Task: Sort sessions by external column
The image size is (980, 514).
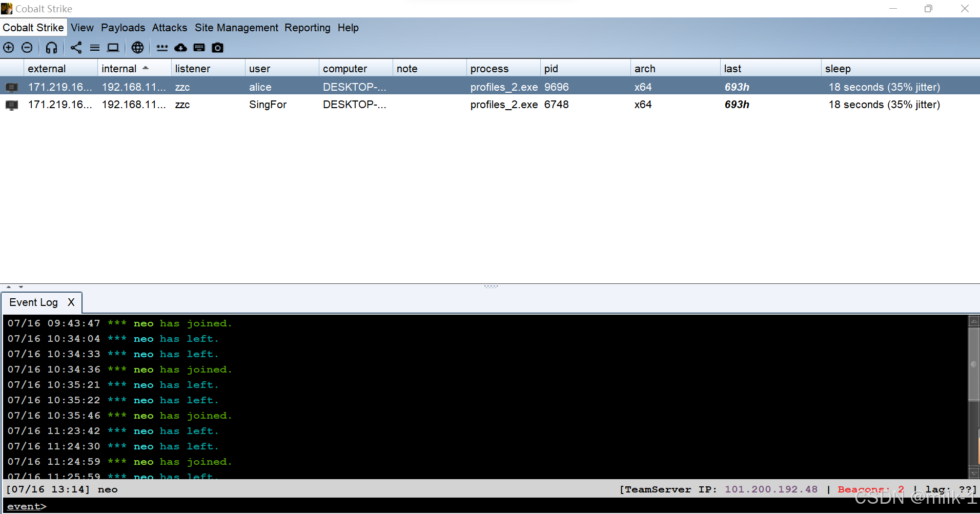Action: pyautogui.click(x=60, y=69)
